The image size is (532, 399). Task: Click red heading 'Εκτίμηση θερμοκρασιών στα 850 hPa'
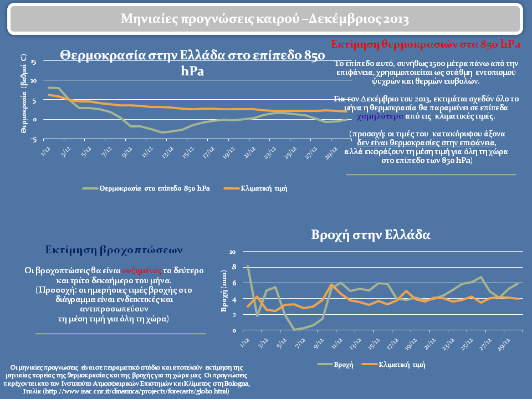tap(426, 44)
